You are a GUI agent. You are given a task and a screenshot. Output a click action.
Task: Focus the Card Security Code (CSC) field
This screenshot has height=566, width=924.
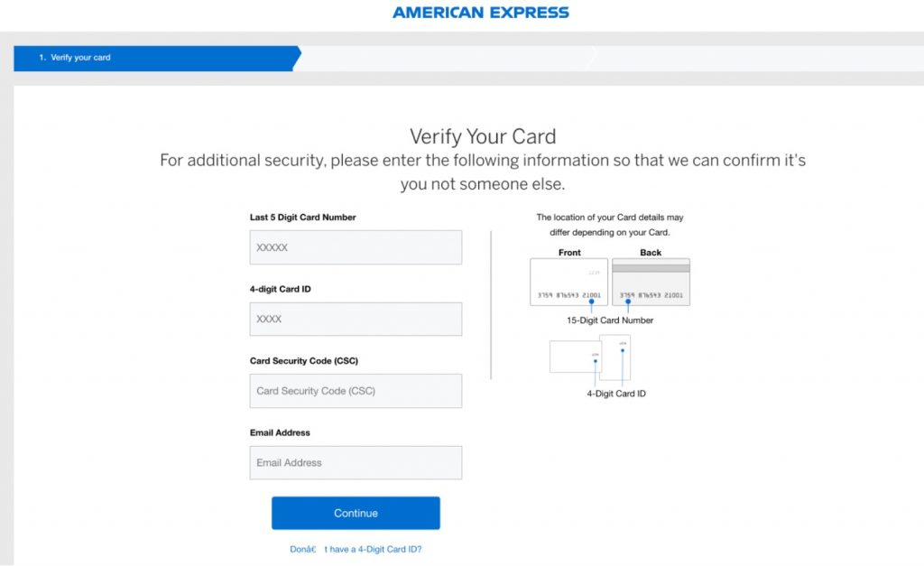[x=356, y=391]
